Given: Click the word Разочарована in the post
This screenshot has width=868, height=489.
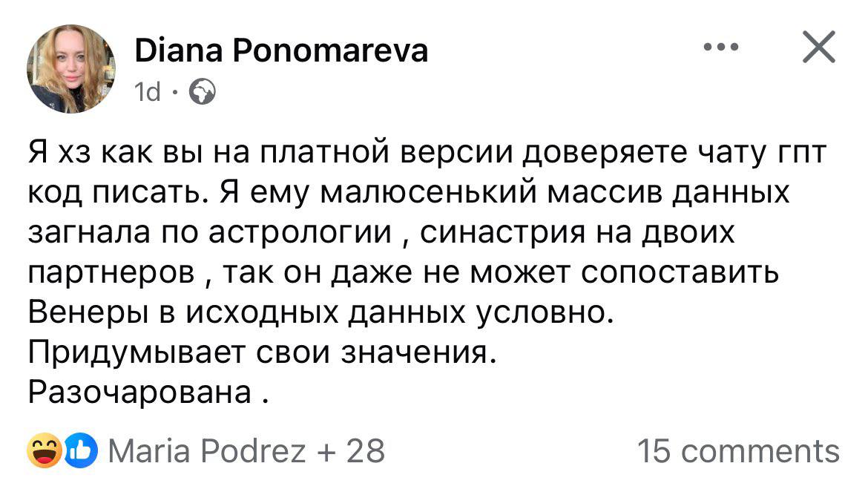Looking at the screenshot, I should tap(139, 392).
